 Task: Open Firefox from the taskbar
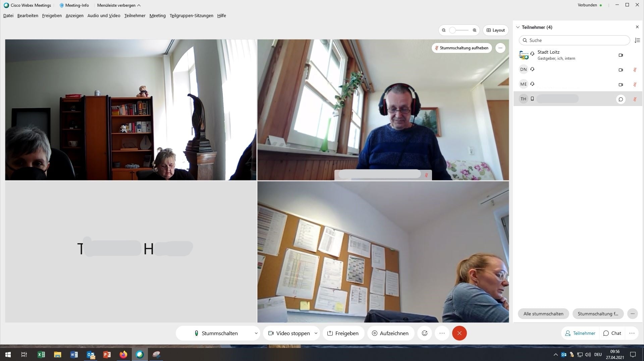click(123, 354)
